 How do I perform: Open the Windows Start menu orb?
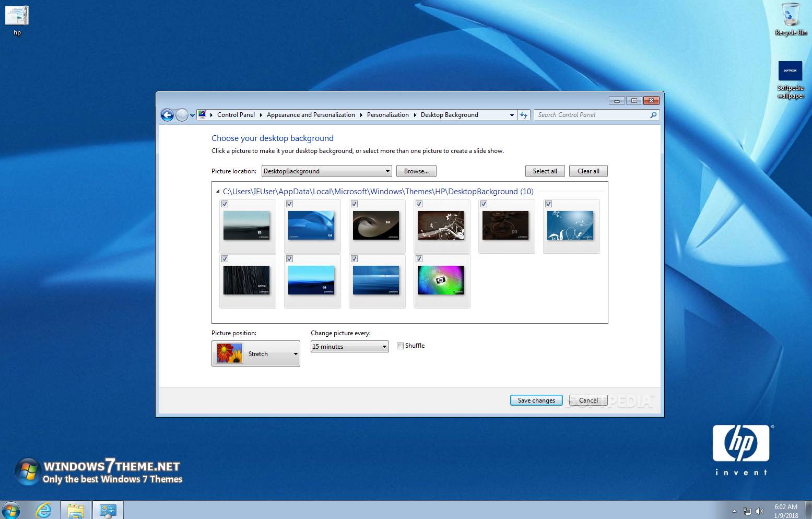click(x=11, y=510)
